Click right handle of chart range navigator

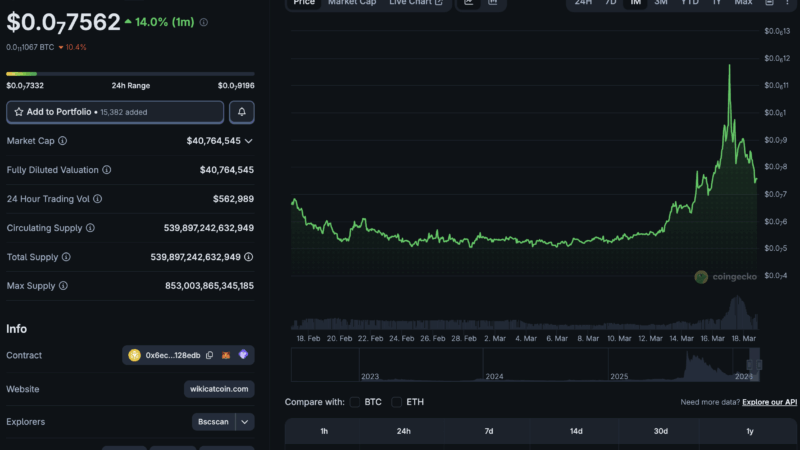coord(759,365)
